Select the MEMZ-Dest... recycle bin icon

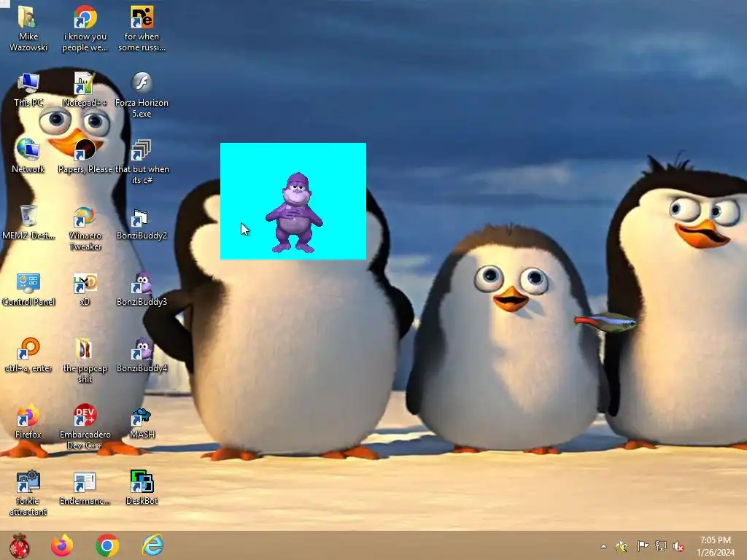click(x=28, y=222)
